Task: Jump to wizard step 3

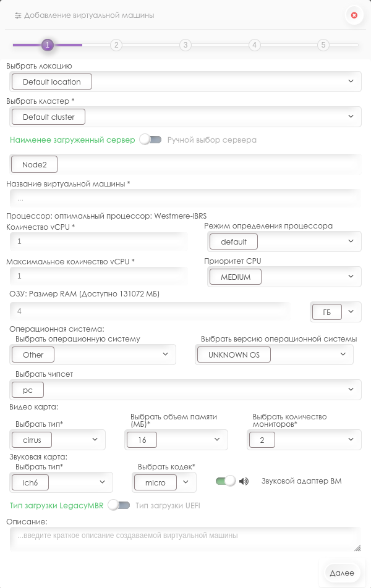Action: tap(185, 45)
